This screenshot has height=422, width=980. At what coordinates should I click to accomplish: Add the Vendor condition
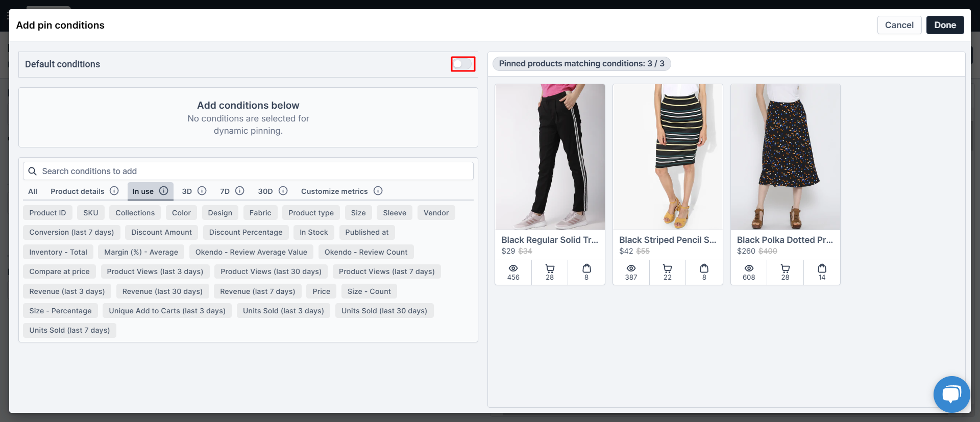coord(436,213)
